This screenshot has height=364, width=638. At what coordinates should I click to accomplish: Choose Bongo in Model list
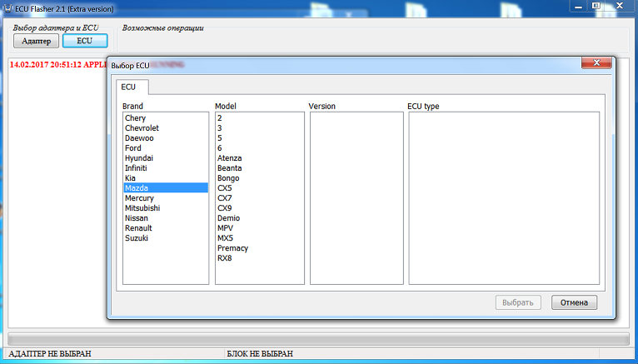(x=260, y=178)
